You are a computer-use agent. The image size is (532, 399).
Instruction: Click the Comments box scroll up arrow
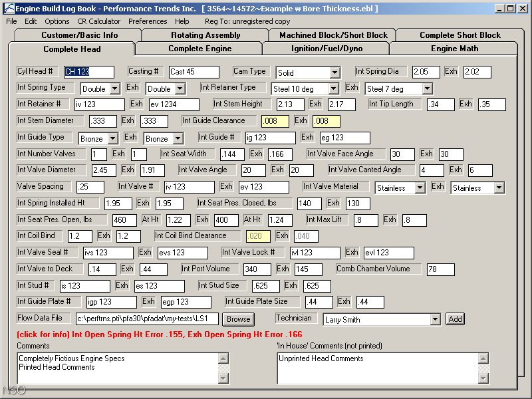(223, 358)
